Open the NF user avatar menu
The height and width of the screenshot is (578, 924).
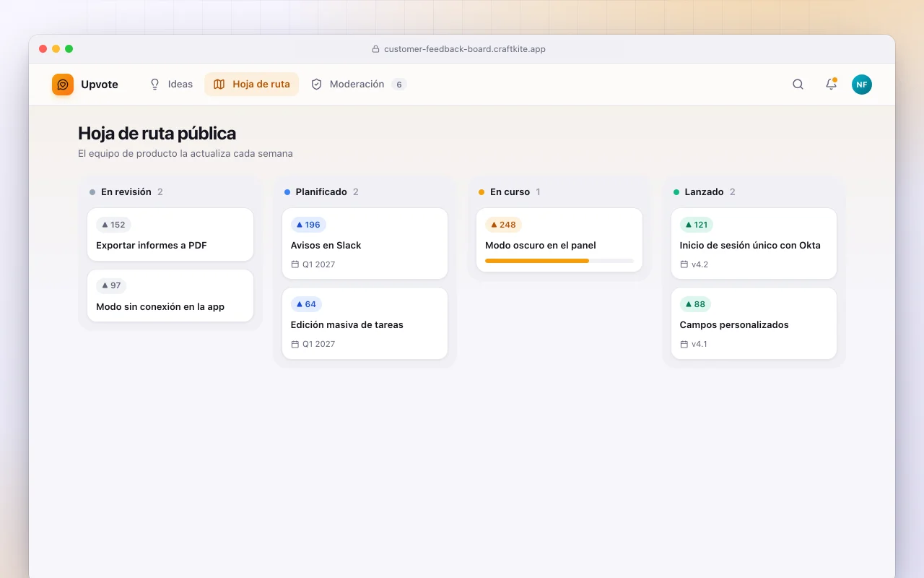(862, 85)
